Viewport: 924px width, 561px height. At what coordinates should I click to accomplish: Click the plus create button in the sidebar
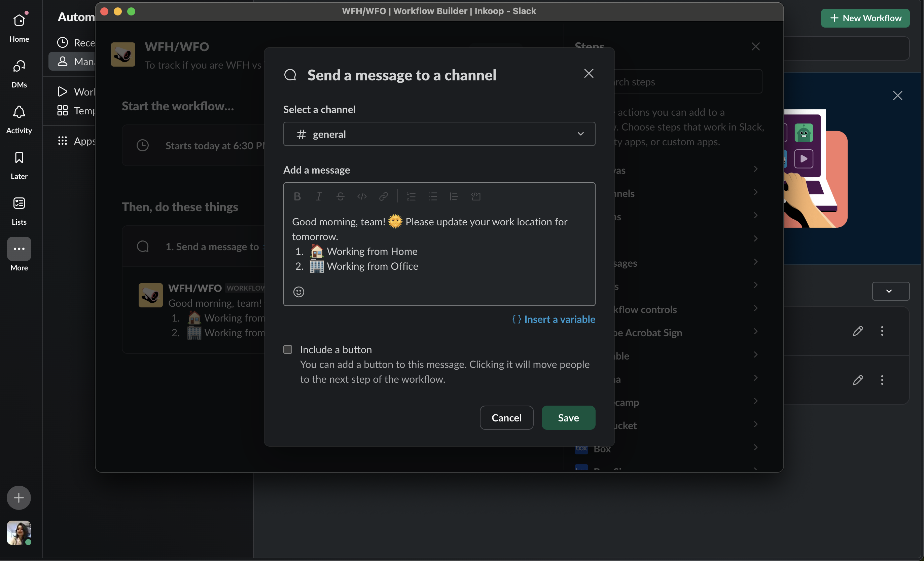pyautogui.click(x=19, y=498)
